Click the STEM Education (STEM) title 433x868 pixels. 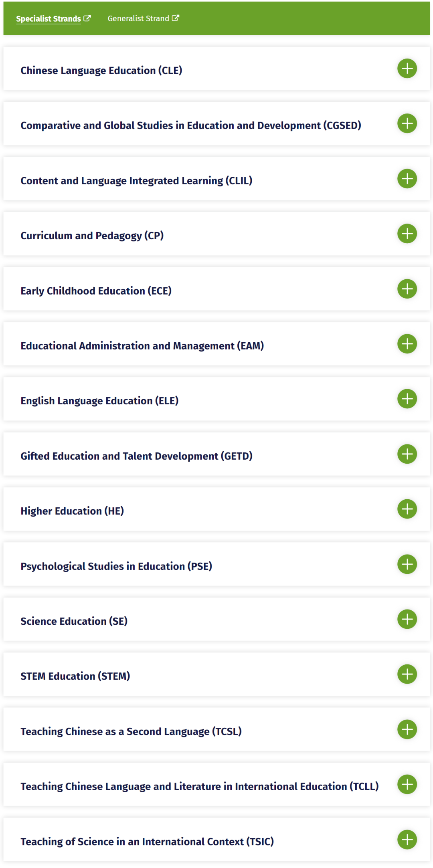(75, 676)
